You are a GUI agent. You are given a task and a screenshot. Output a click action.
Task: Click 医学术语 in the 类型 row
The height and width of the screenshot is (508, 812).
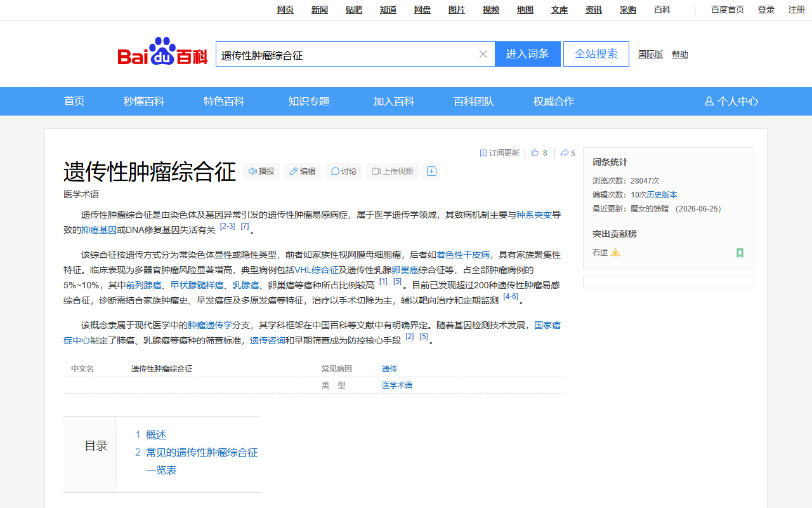[x=397, y=385]
